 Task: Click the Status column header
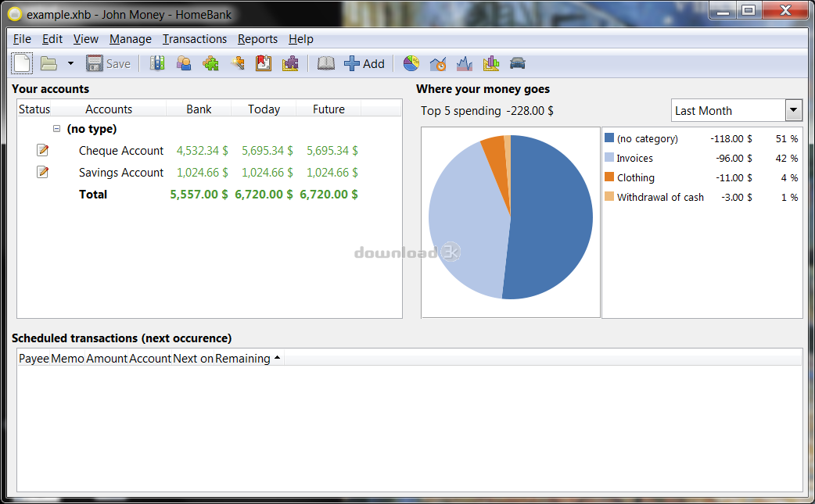(34, 109)
